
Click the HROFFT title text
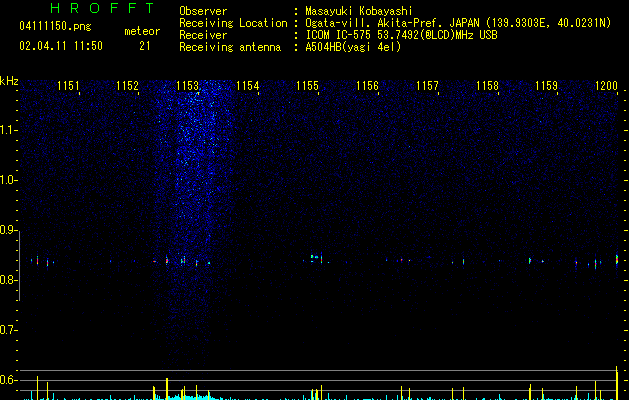point(103,8)
